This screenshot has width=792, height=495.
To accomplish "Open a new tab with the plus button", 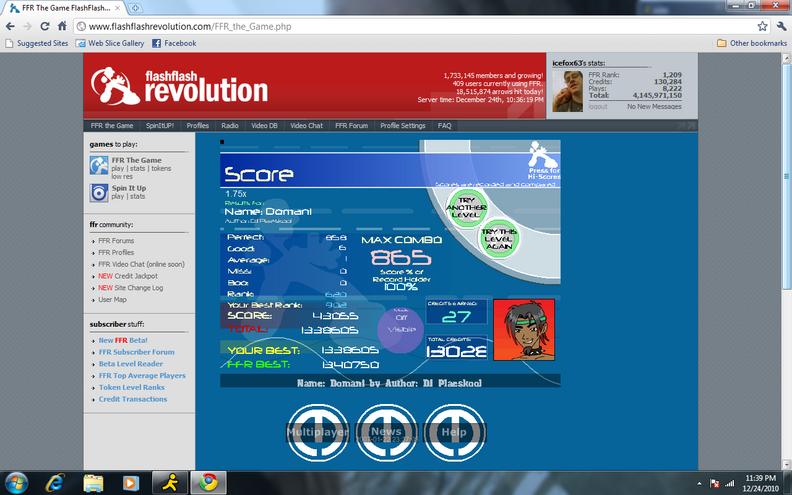I will pos(135,8).
